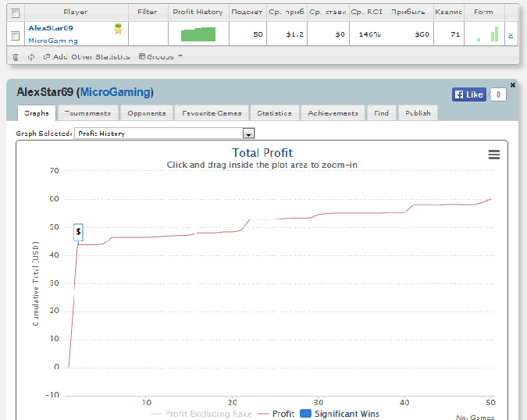
Task: Click the Facebook like count box showing 0
Action: point(498,94)
